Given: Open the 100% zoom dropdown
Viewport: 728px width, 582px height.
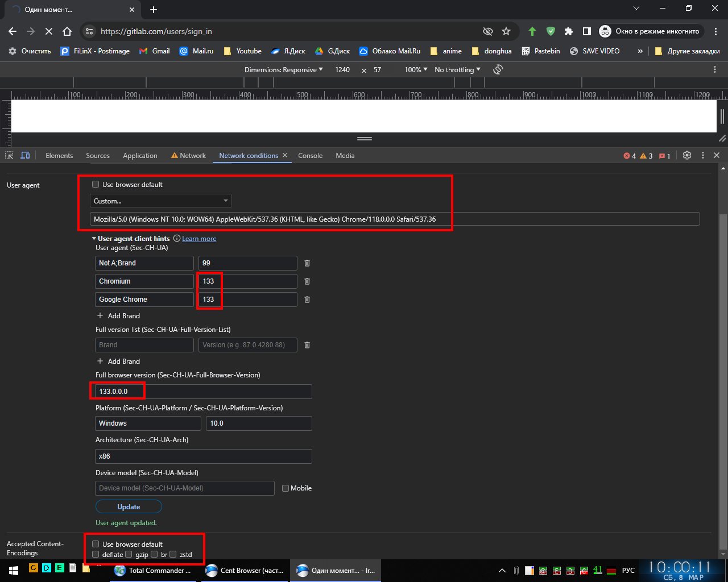Looking at the screenshot, I should click(x=416, y=69).
